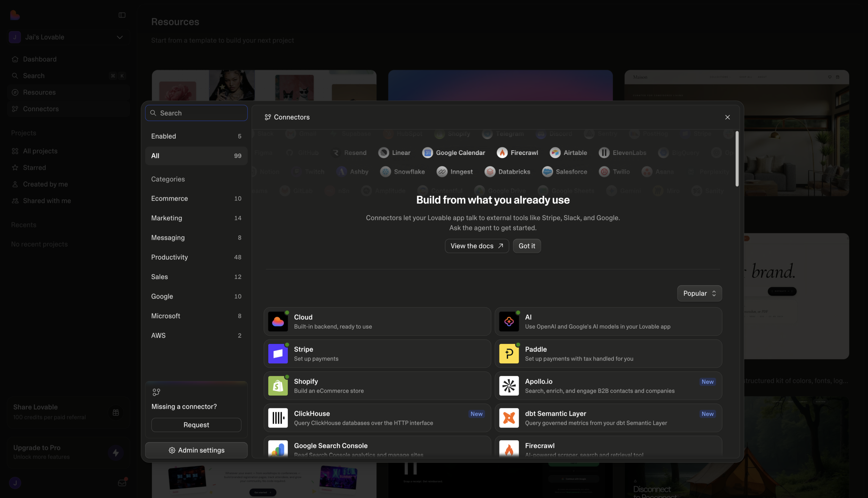Click the connectors list scrollbar
The height and width of the screenshot is (498, 868).
737,159
